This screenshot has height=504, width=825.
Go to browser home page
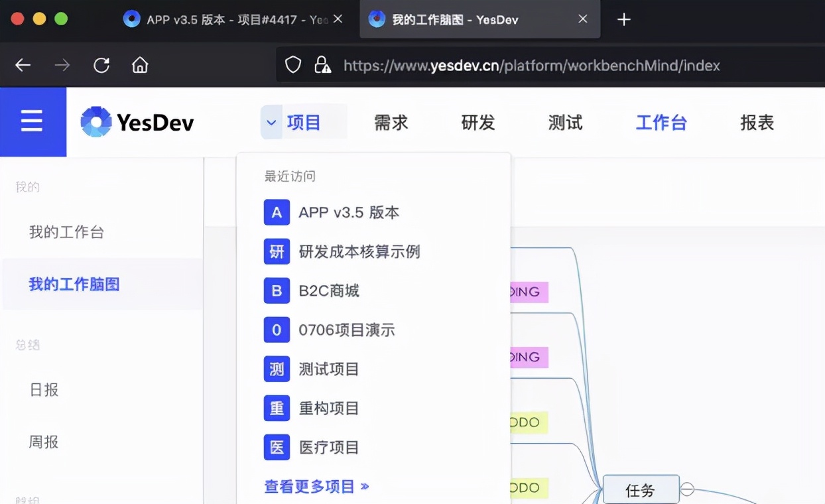coord(140,65)
